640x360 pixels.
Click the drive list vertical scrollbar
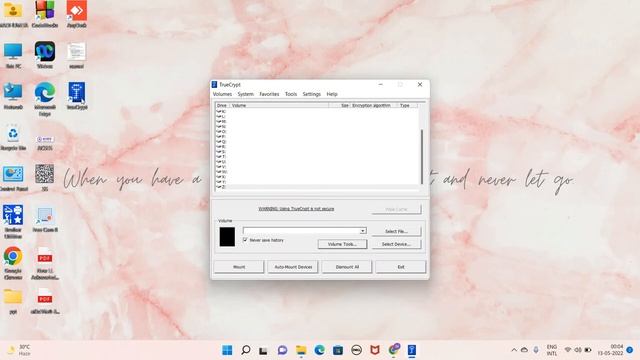422,157
